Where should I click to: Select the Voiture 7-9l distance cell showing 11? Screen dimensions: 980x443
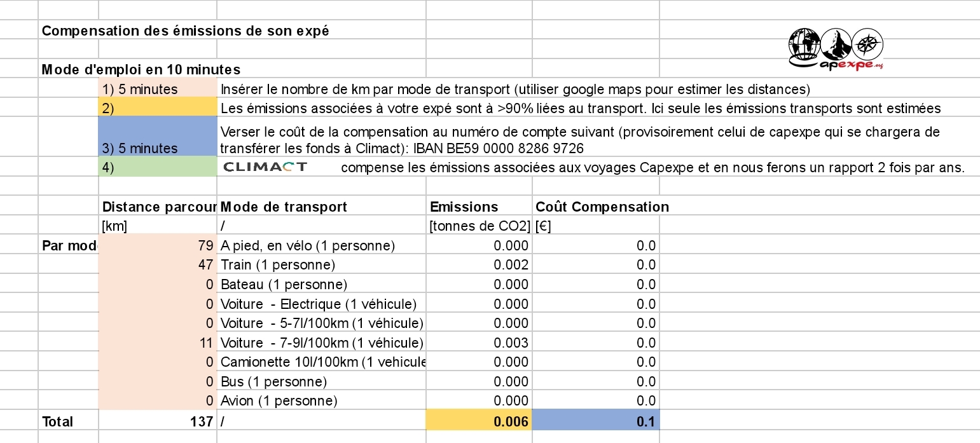pyautogui.click(x=158, y=343)
